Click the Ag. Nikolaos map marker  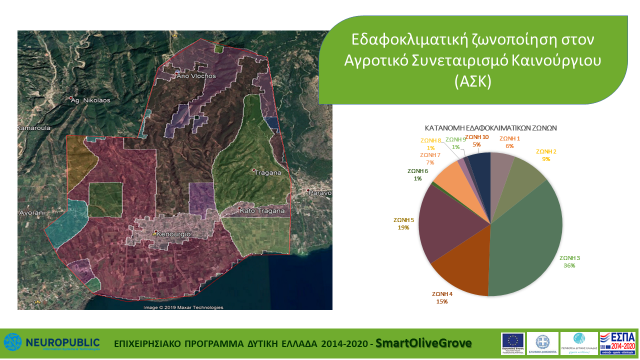[71, 98]
